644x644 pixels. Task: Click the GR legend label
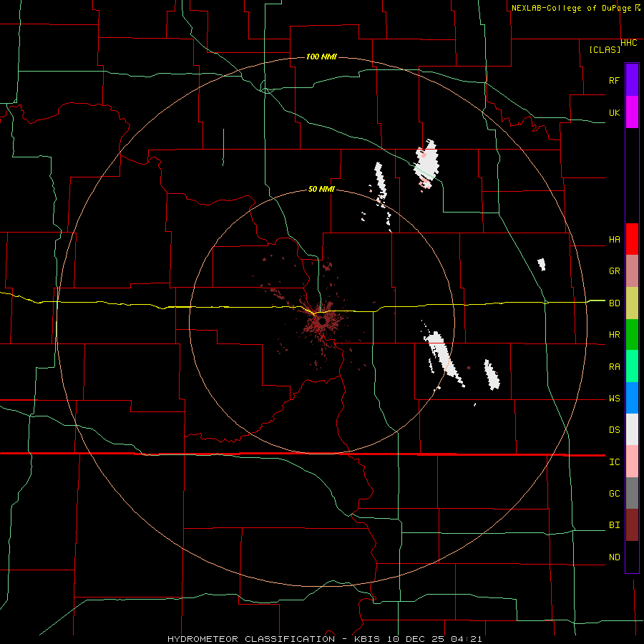(614, 271)
